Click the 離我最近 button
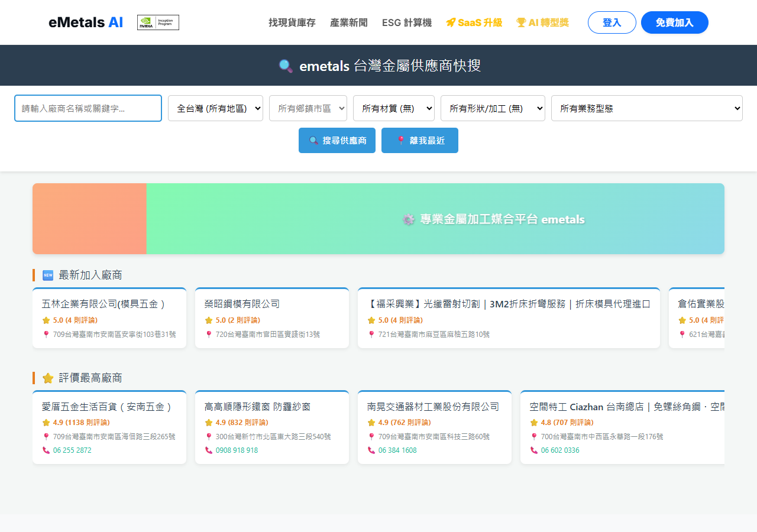The width and height of the screenshot is (757, 532). click(420, 140)
